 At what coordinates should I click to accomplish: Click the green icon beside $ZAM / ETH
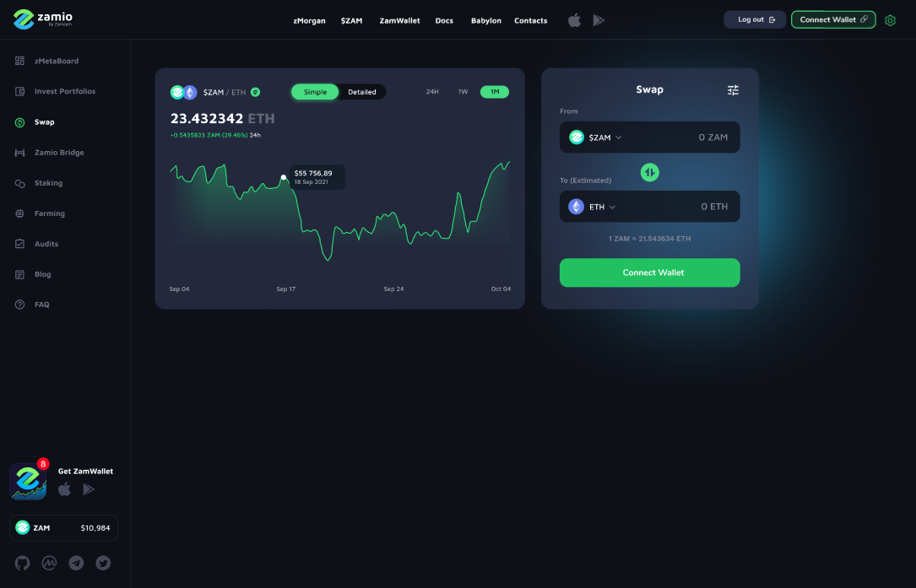pyautogui.click(x=255, y=92)
